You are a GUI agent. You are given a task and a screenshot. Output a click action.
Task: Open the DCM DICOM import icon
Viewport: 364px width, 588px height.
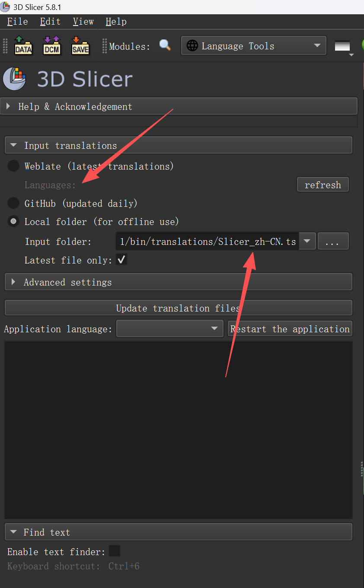point(52,45)
